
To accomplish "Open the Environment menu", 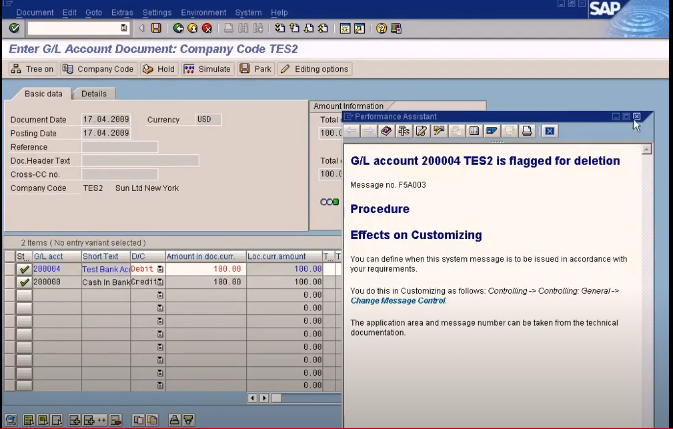I will (x=203, y=12).
